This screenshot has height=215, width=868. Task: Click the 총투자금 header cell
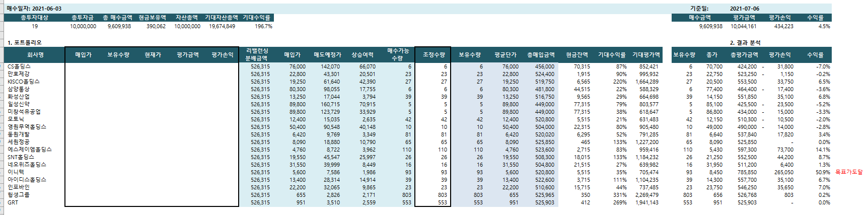tap(83, 18)
